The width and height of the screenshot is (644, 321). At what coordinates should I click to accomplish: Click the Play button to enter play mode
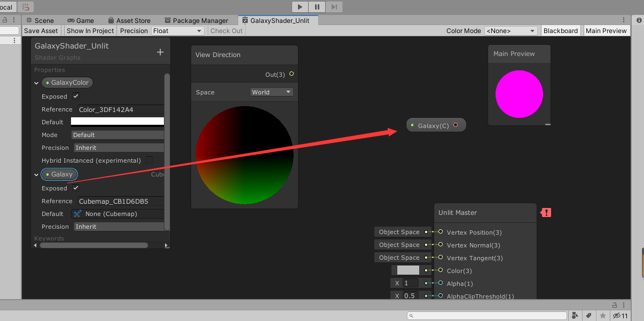tap(300, 7)
